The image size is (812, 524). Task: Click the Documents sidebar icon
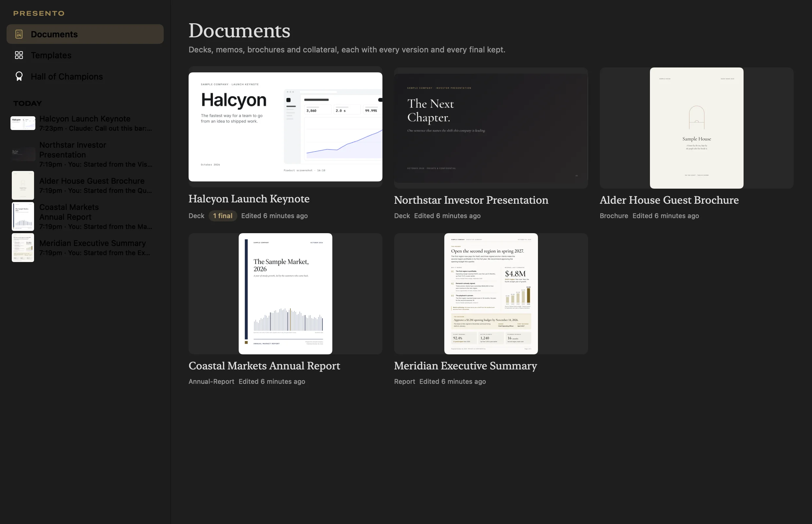19,34
